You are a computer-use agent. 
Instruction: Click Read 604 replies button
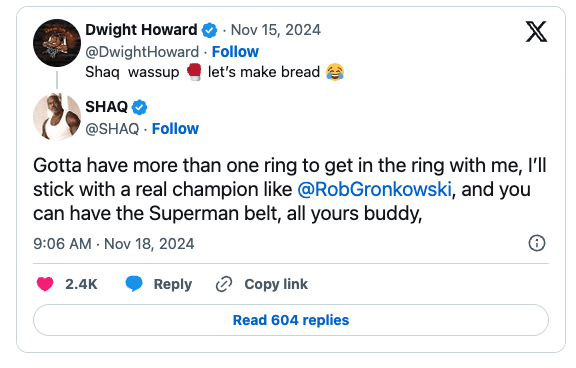point(291,320)
